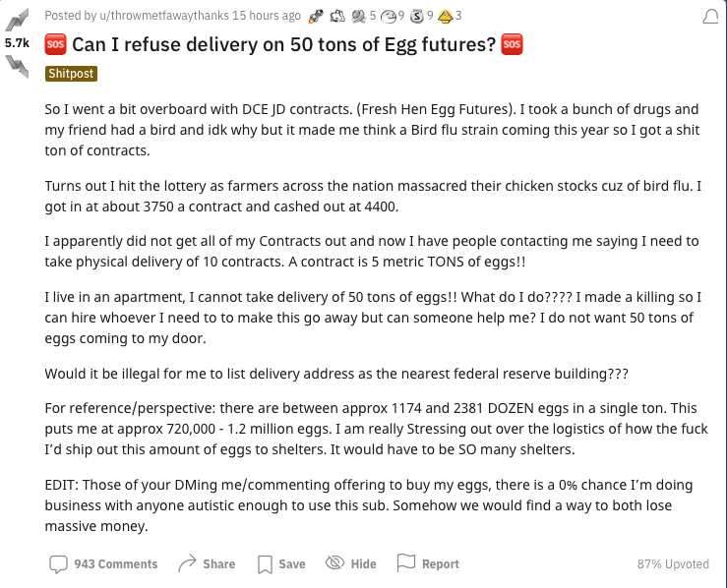Click the yellow award with count 3
727x588 pixels.
(x=445, y=16)
